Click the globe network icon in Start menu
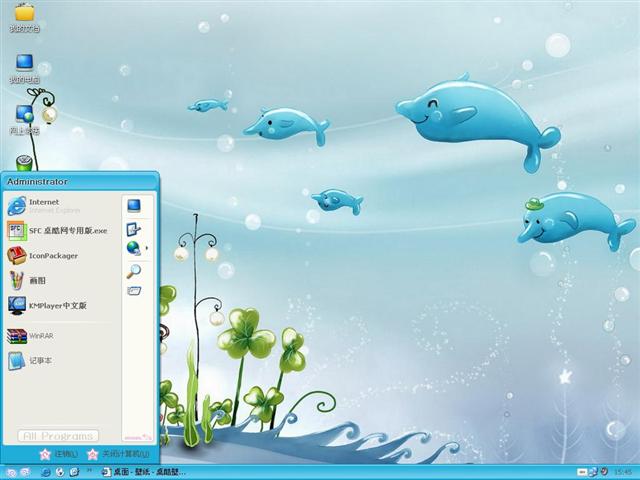Image resolution: width=640 pixels, height=480 pixels. pos(133,248)
